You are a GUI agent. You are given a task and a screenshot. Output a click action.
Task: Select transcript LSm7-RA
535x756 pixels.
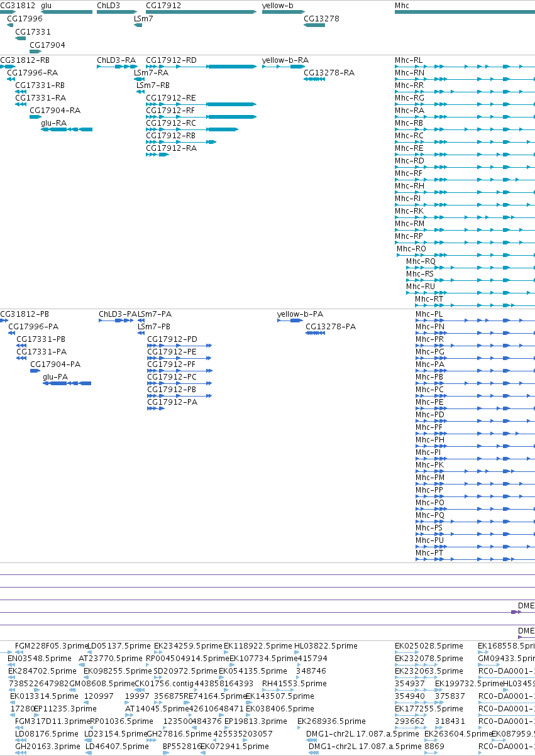tap(151, 73)
